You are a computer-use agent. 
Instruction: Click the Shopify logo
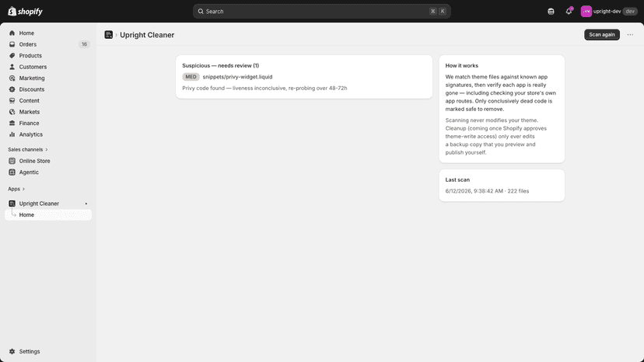(25, 12)
